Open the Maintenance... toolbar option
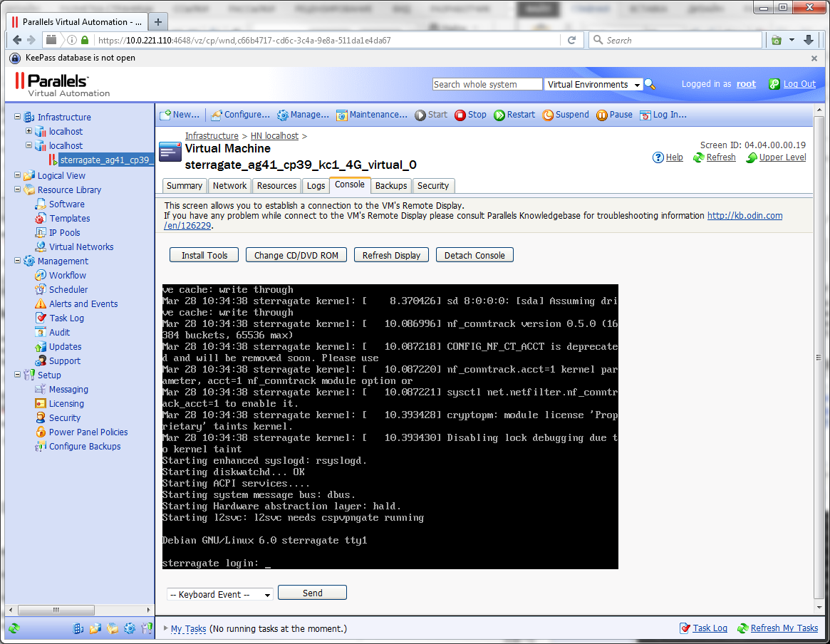830x644 pixels. (372, 115)
